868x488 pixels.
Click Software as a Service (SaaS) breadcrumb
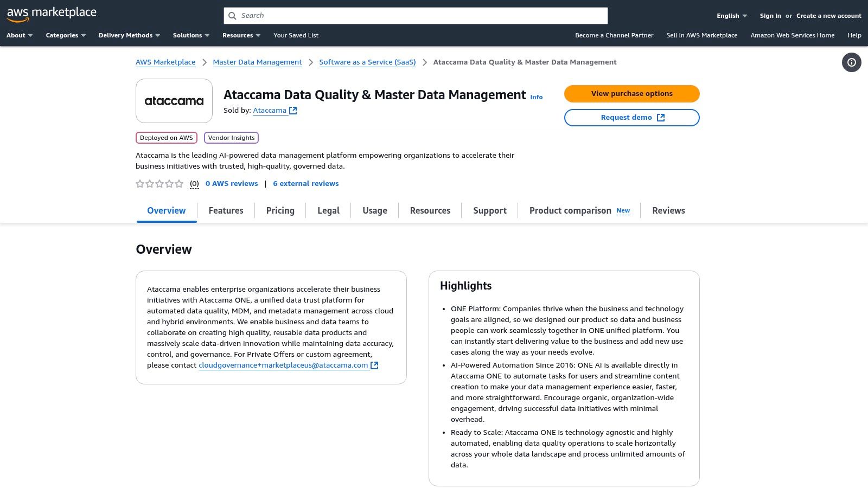(x=367, y=62)
